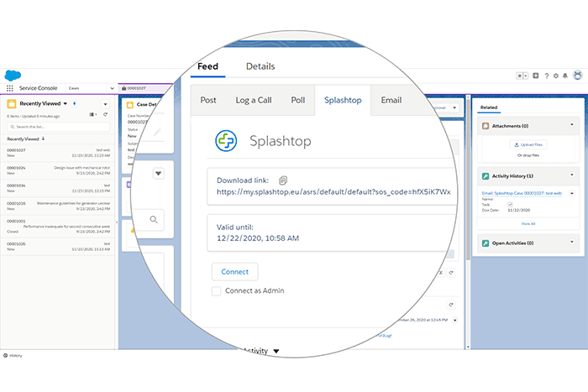This screenshot has height=392, width=588.
Task: Open case 00001026 in the list
Action: coord(58,247)
